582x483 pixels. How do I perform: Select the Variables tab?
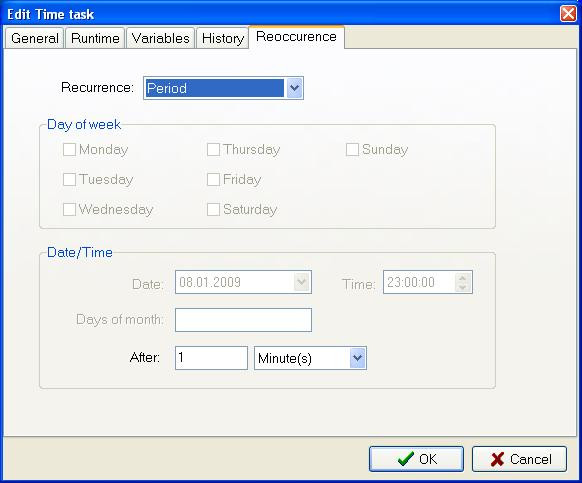click(x=160, y=38)
